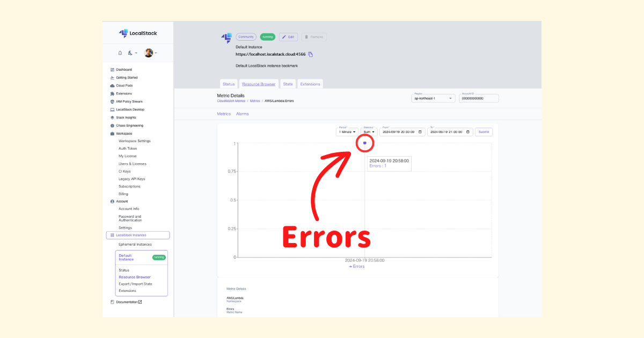
Task: Open the calendar picker in From field
Action: point(420,132)
